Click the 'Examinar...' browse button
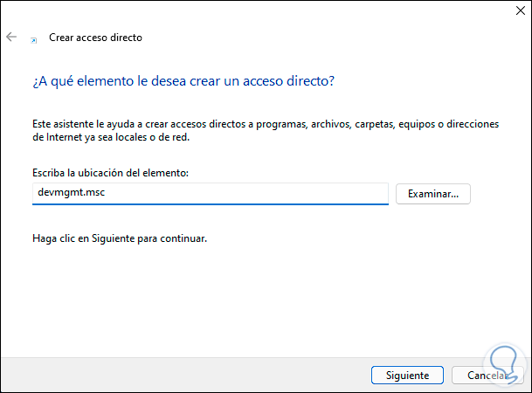Screen dimensions: 532x393 [x=433, y=194]
